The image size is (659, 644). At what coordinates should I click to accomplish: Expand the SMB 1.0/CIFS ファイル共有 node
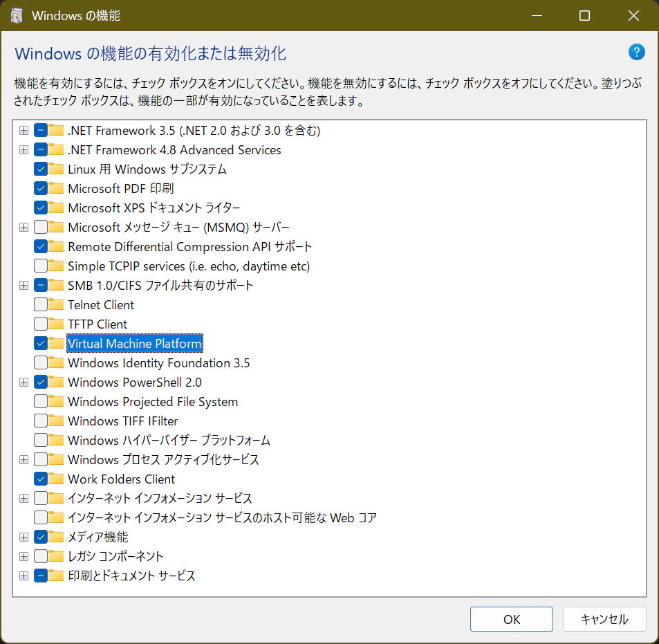[x=24, y=285]
